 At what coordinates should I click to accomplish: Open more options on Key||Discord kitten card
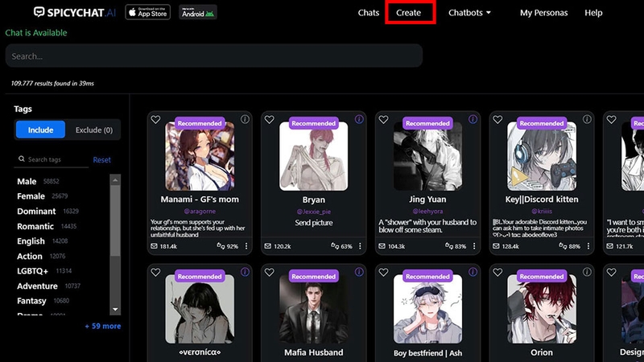click(x=588, y=246)
